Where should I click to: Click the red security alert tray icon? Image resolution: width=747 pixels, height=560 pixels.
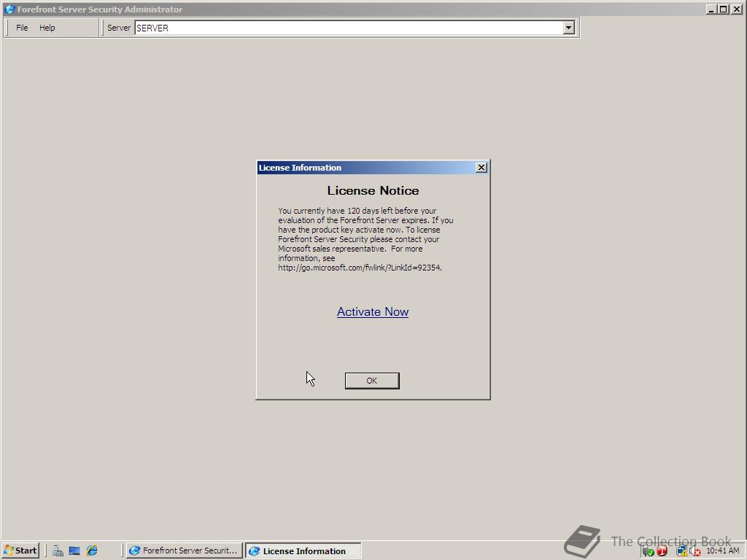(662, 551)
